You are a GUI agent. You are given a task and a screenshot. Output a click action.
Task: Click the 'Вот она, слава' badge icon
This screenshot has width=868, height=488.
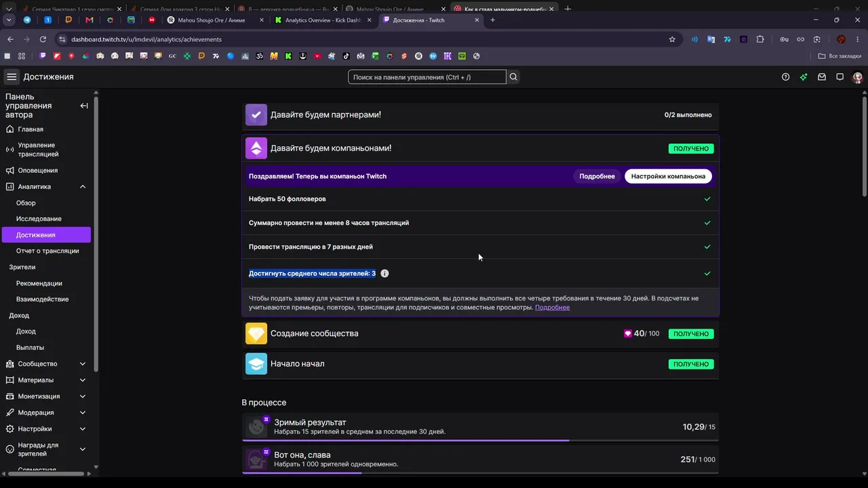coord(257,460)
